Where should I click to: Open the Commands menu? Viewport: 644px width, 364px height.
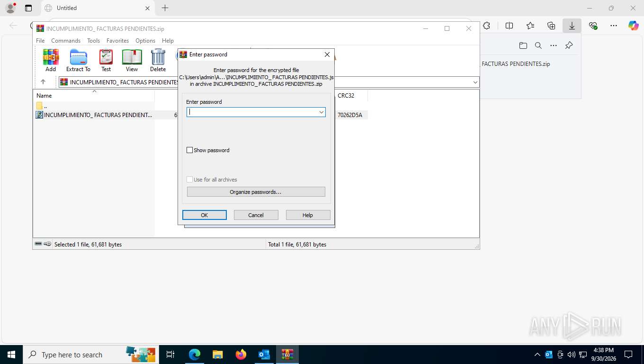[x=66, y=41]
